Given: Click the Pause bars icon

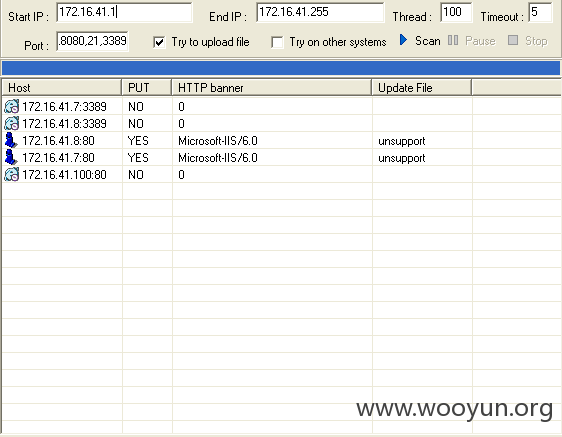Looking at the screenshot, I should point(453,40).
